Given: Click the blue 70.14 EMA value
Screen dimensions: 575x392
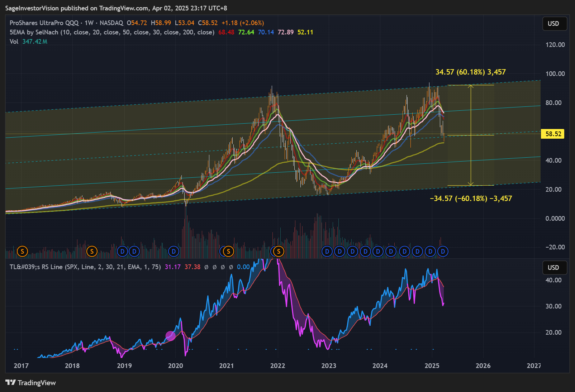Looking at the screenshot, I should (x=266, y=32).
